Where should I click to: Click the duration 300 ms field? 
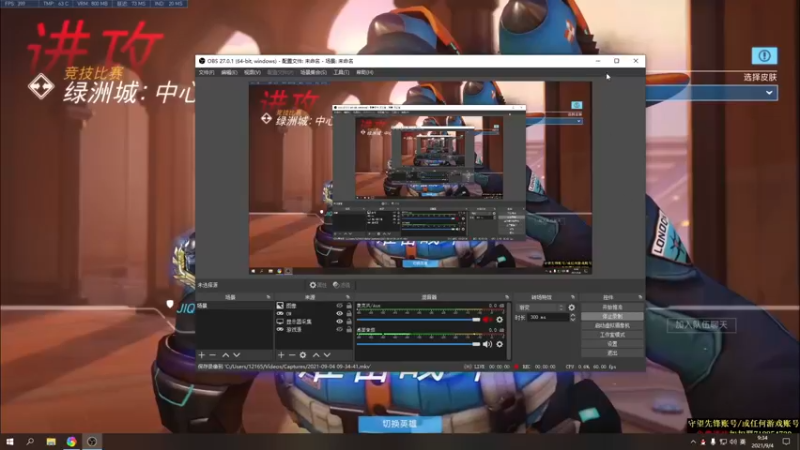tap(548, 317)
